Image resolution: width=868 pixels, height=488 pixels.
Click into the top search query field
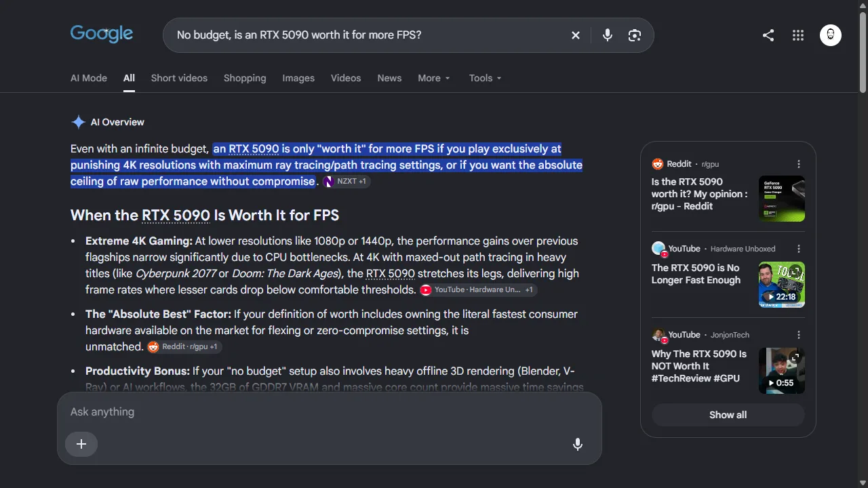click(x=370, y=35)
